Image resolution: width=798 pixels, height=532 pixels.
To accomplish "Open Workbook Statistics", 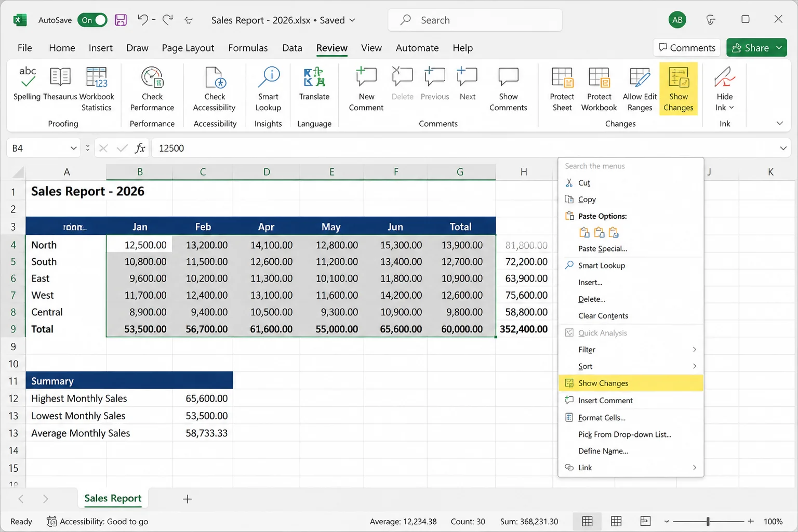I will pyautogui.click(x=97, y=89).
